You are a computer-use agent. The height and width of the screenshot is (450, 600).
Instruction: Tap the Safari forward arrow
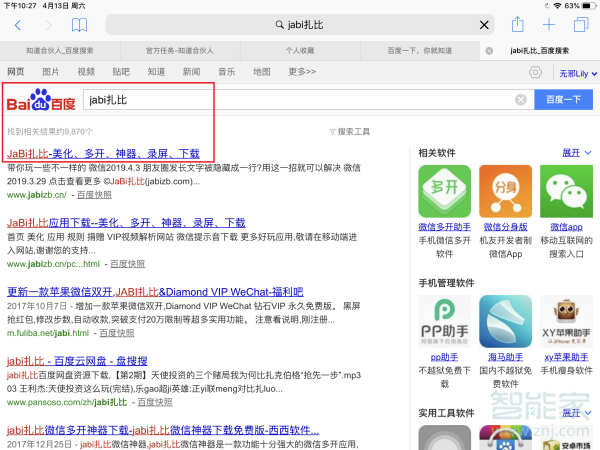[x=48, y=25]
